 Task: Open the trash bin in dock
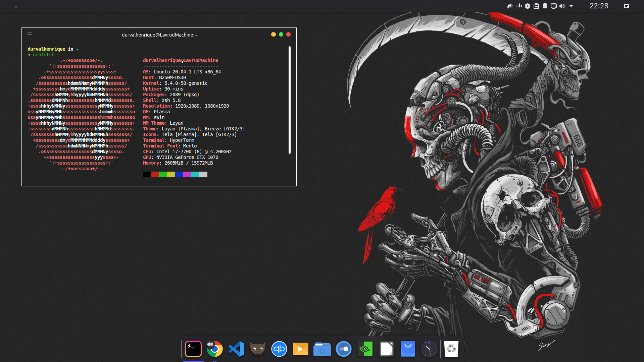(451, 349)
